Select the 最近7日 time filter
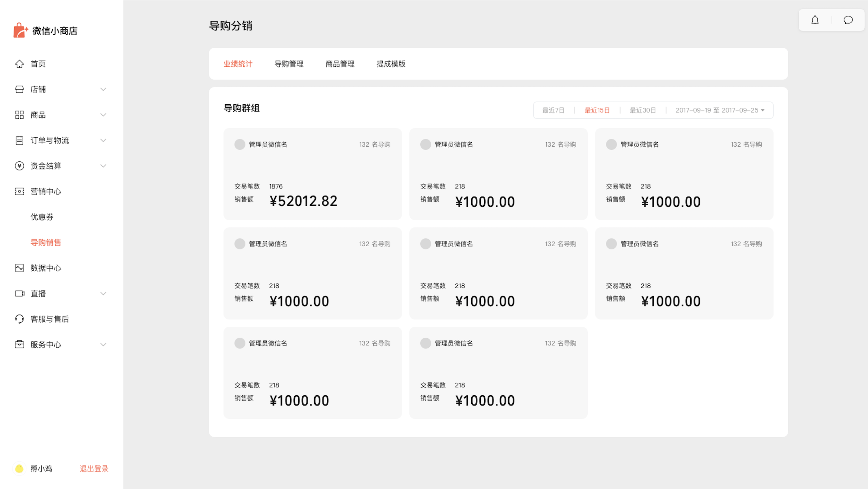868x489 pixels. [x=553, y=110]
